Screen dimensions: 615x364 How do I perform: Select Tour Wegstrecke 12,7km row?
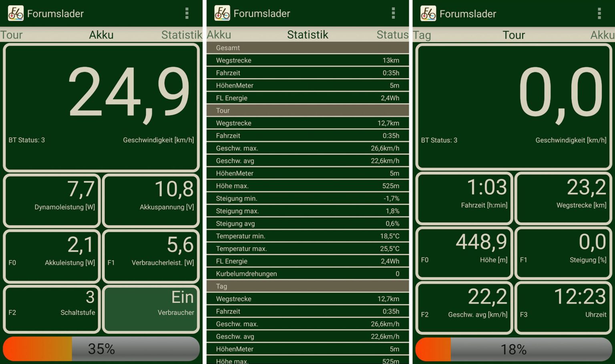[x=307, y=123]
